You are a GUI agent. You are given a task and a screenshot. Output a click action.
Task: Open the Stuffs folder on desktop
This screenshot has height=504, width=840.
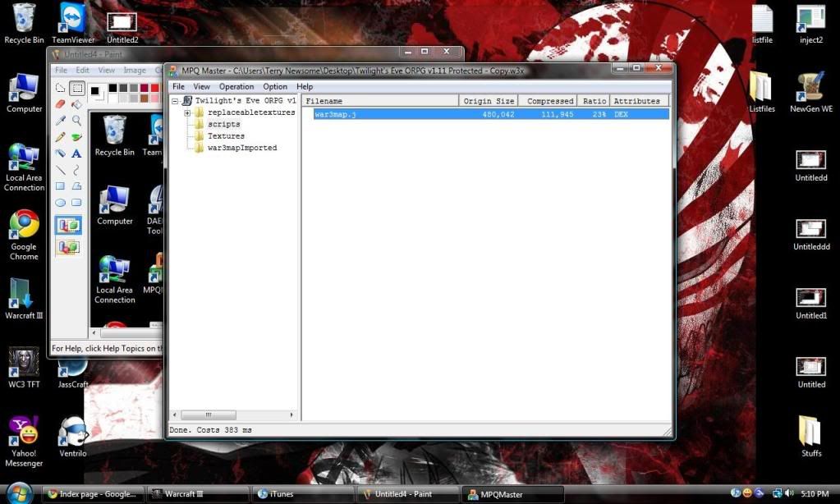tap(811, 437)
